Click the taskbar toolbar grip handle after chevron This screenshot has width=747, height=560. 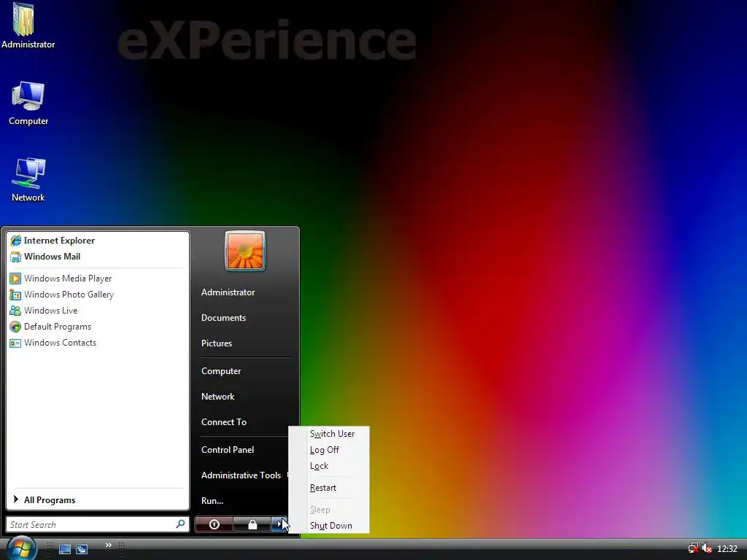click(121, 549)
